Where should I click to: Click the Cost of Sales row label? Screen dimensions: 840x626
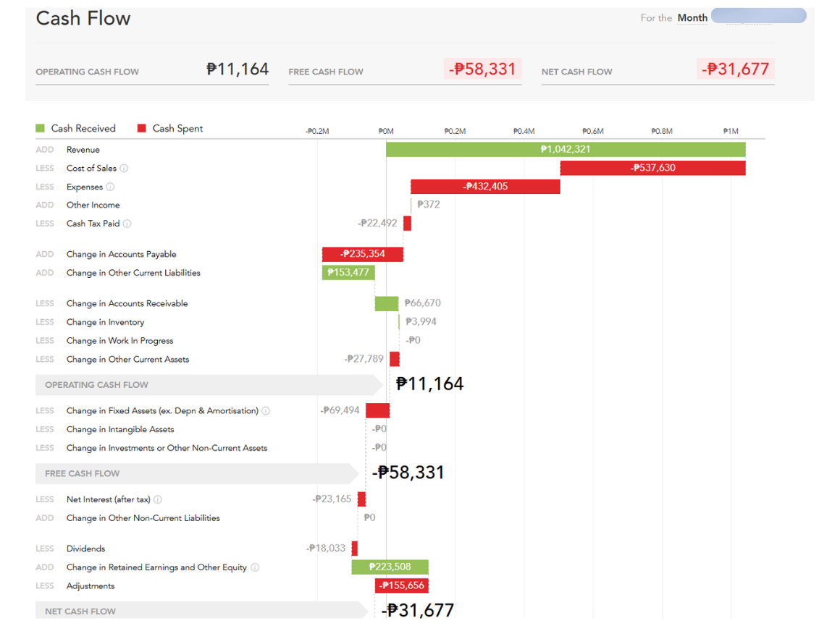pyautogui.click(x=92, y=169)
